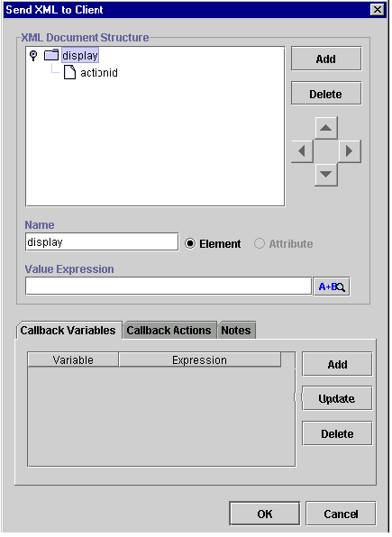Switch to the Callback Actions tab
The height and width of the screenshot is (537, 392).
pos(169,331)
